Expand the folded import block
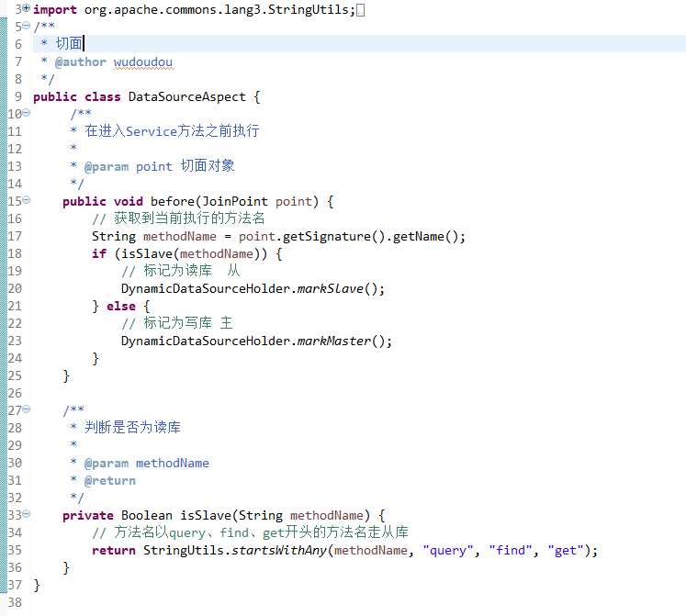 coord(27,8)
